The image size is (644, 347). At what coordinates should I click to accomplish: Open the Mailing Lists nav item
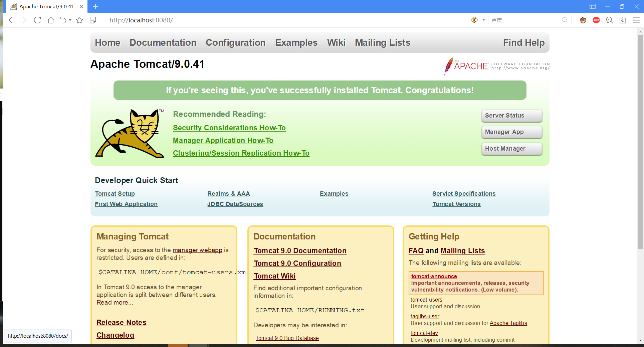[x=383, y=43]
